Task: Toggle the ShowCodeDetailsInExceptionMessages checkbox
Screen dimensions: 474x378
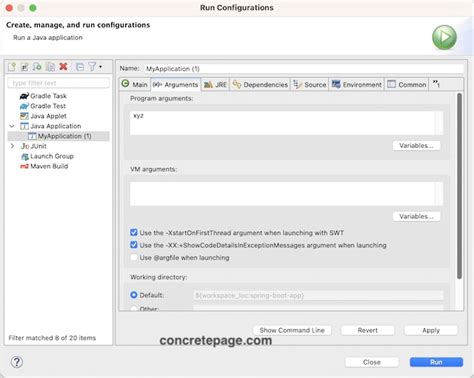Action: coord(134,245)
